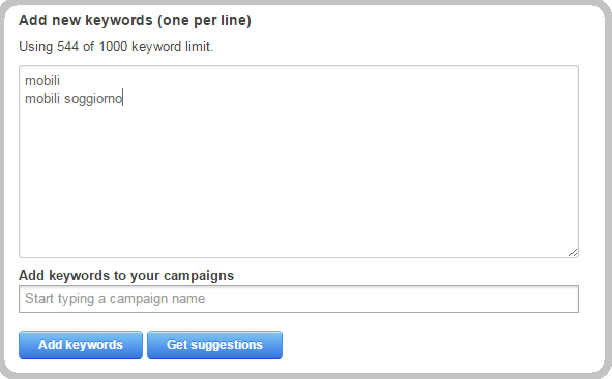Click the Get suggestions button

coord(215,345)
